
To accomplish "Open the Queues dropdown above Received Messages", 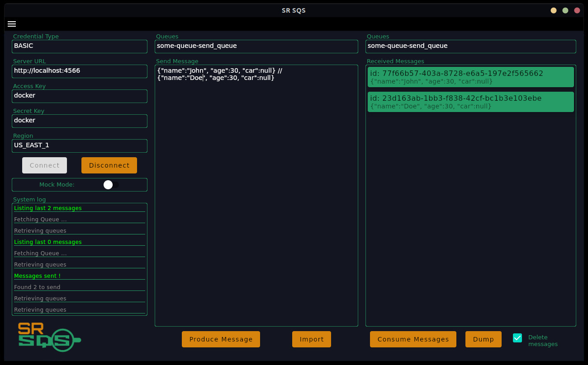I will tap(471, 46).
